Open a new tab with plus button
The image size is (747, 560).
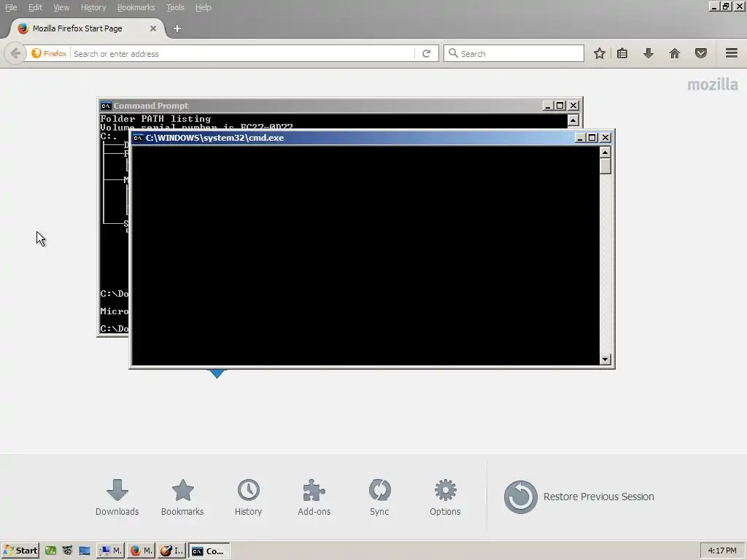(x=177, y=28)
